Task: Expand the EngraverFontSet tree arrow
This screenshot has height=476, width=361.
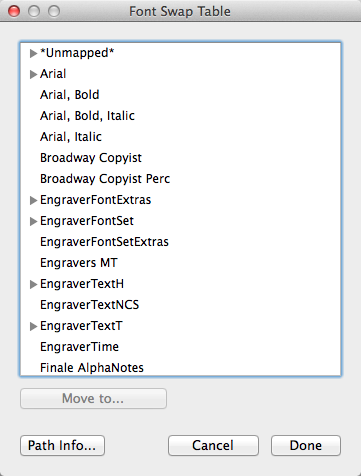Action: pyautogui.click(x=33, y=221)
